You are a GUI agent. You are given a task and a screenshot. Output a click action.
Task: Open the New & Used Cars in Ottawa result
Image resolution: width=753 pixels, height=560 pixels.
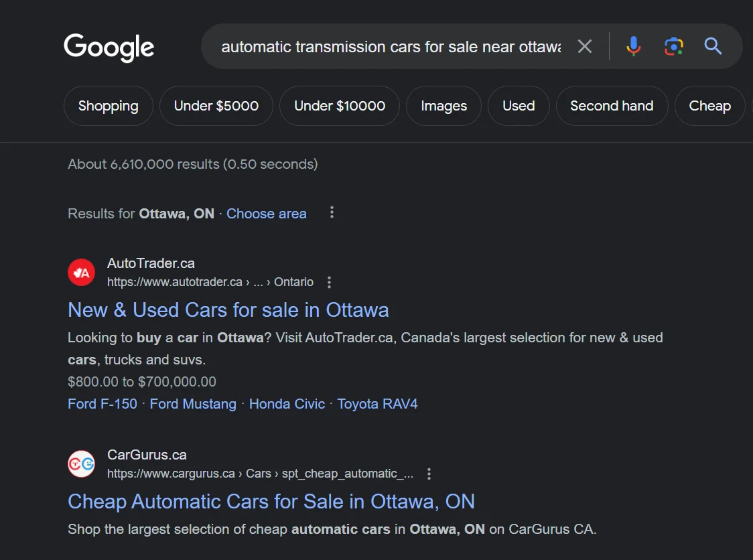click(228, 310)
